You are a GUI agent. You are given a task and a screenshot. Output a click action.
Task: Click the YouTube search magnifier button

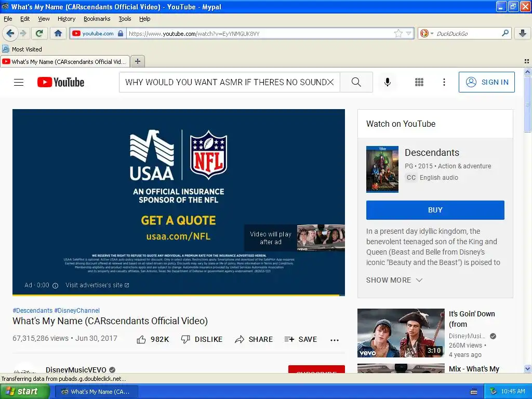[x=356, y=82]
